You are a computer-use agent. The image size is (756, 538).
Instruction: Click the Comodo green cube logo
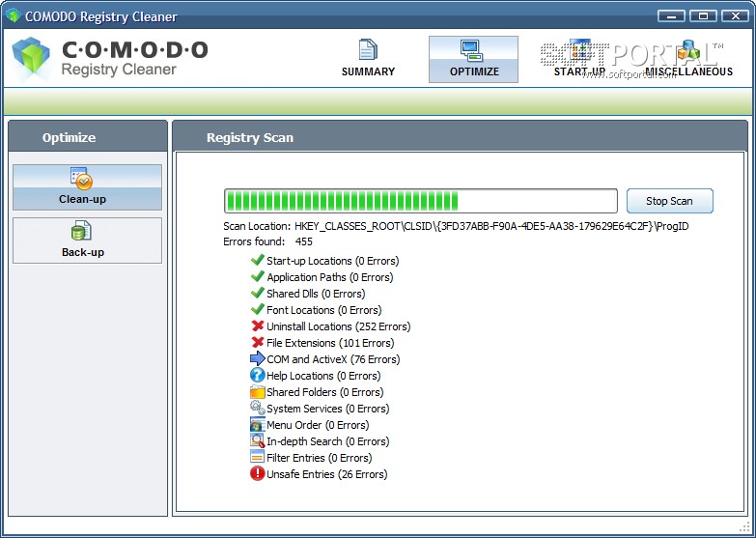pos(31,58)
